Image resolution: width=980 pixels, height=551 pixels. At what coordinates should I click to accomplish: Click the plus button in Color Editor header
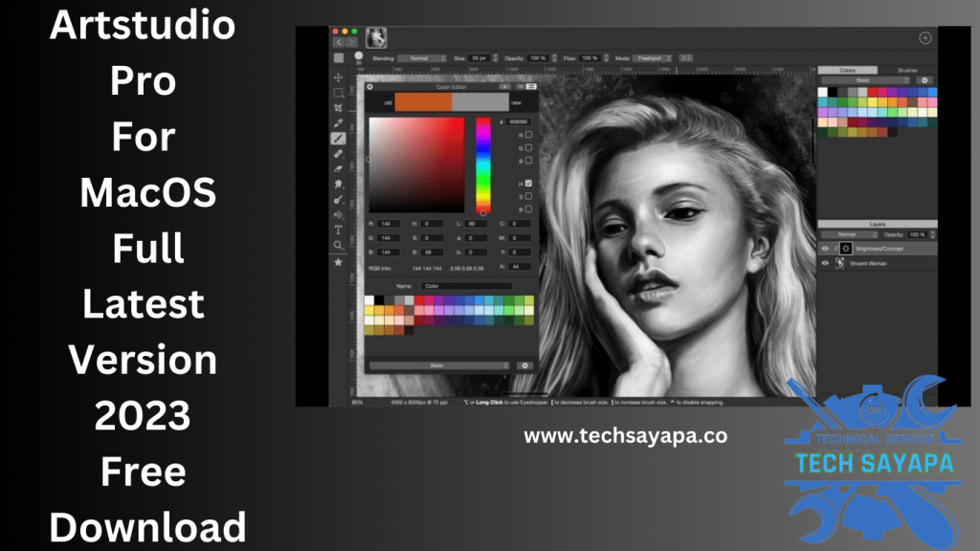click(x=505, y=87)
